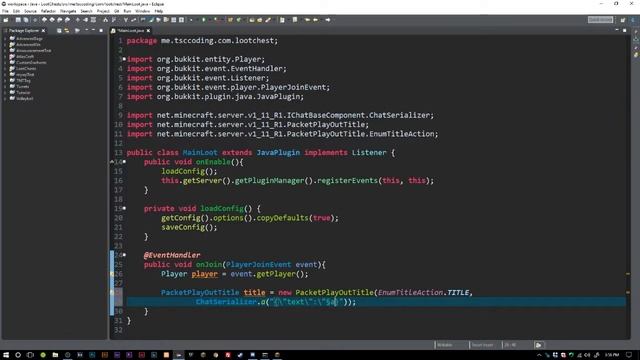Open the Windows notification center
Viewport: 640px width, 360px height.
629,355
